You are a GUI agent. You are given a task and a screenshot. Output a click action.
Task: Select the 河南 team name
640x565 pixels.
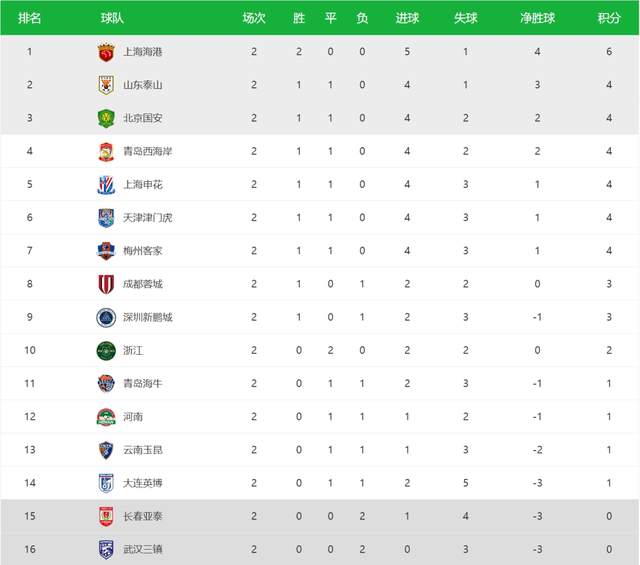pos(133,416)
